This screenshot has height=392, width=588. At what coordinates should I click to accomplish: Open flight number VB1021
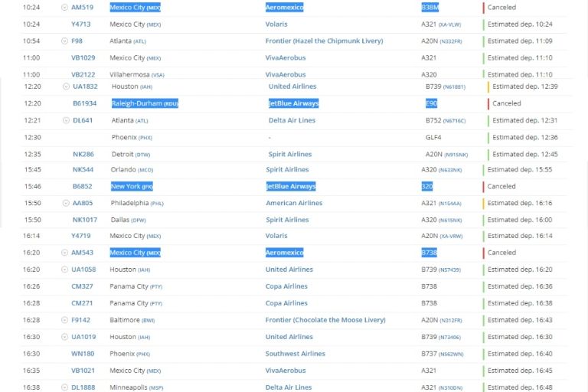click(x=83, y=371)
